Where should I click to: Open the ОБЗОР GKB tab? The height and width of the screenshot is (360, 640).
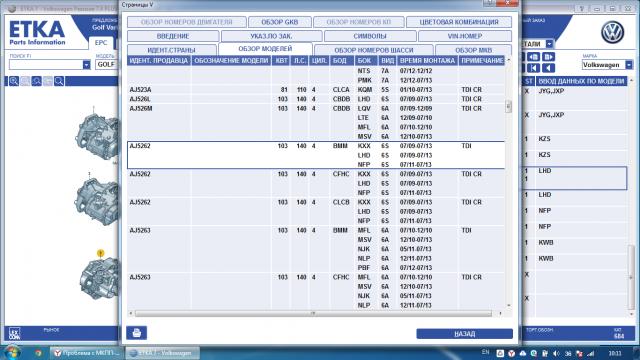click(x=280, y=22)
